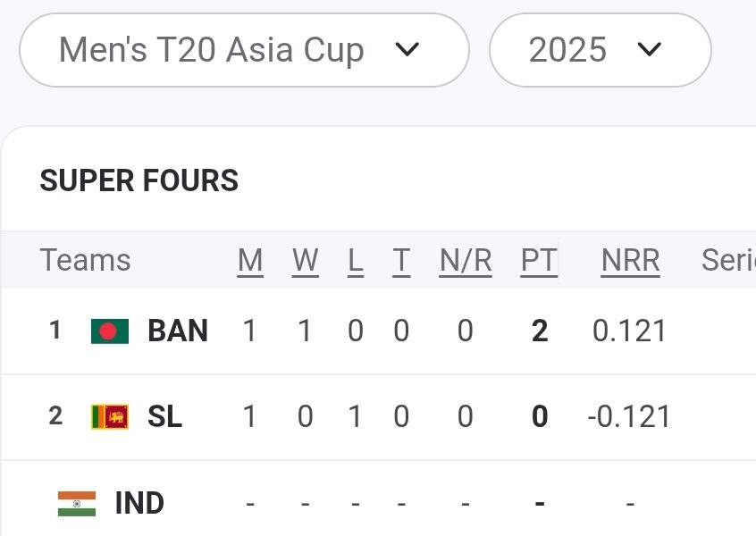
Task: Click the partially visible Series column header
Action: pyautogui.click(x=728, y=260)
